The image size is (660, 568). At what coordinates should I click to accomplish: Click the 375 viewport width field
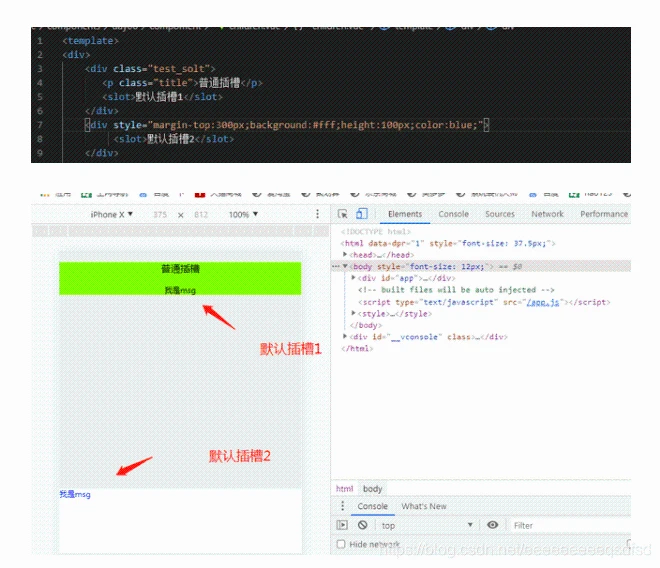160,214
